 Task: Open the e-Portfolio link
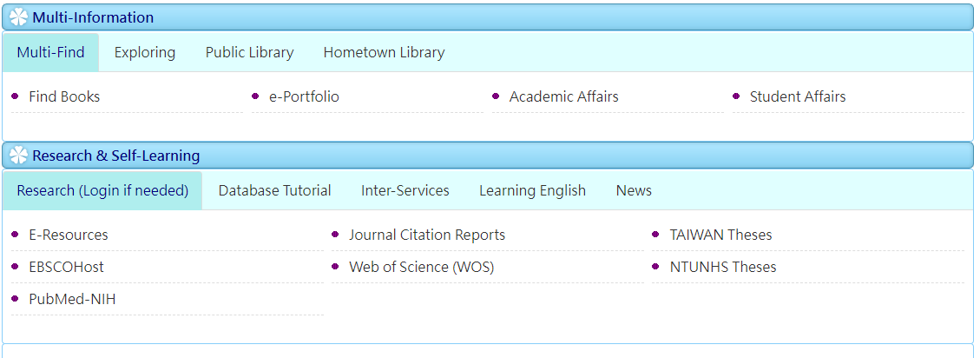[x=305, y=97]
